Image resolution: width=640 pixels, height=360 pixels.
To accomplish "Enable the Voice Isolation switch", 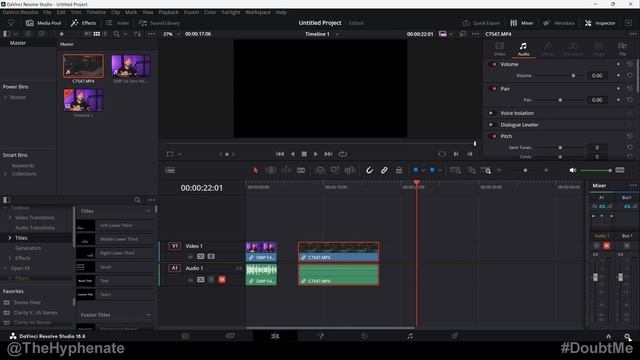I will [x=491, y=113].
